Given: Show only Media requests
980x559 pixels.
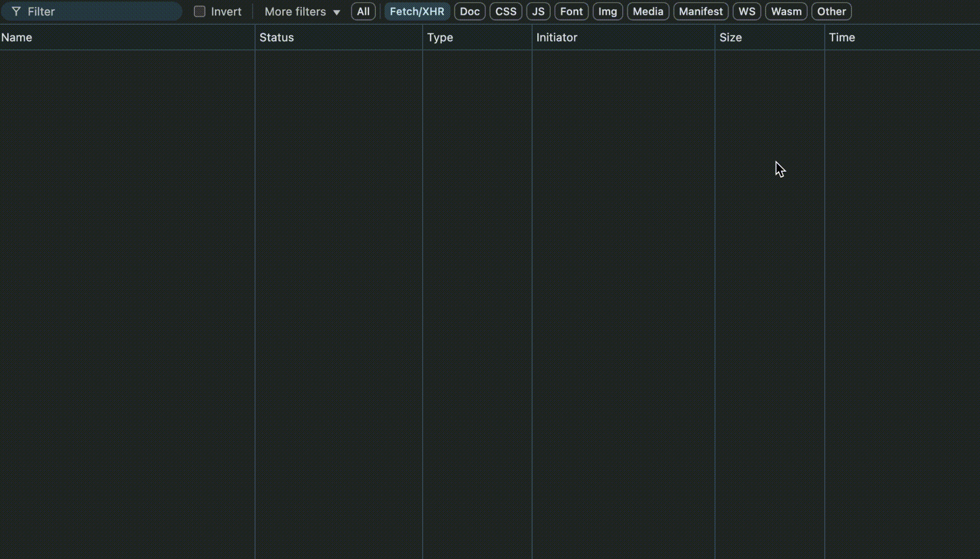Looking at the screenshot, I should (x=648, y=11).
